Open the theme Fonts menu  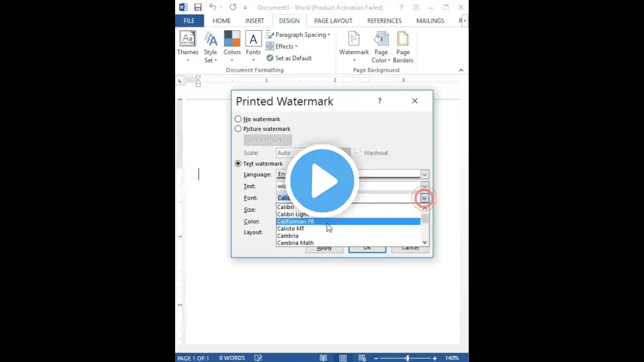253,47
